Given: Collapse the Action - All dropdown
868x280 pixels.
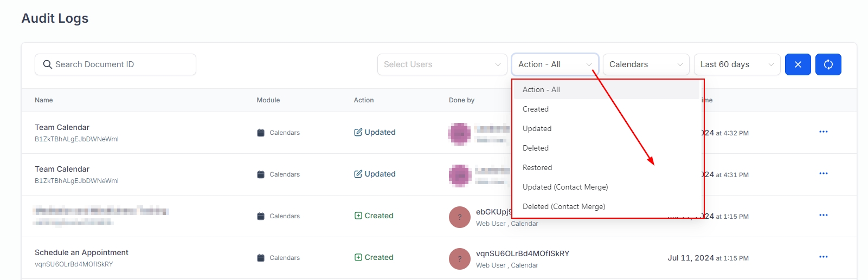Looking at the screenshot, I should point(555,64).
